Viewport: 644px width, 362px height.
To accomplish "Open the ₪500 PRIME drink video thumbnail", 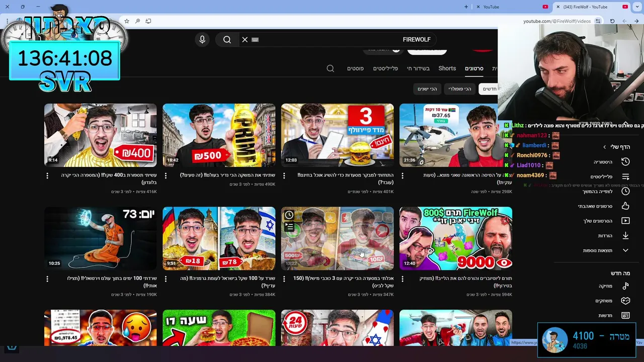I will pos(219,135).
